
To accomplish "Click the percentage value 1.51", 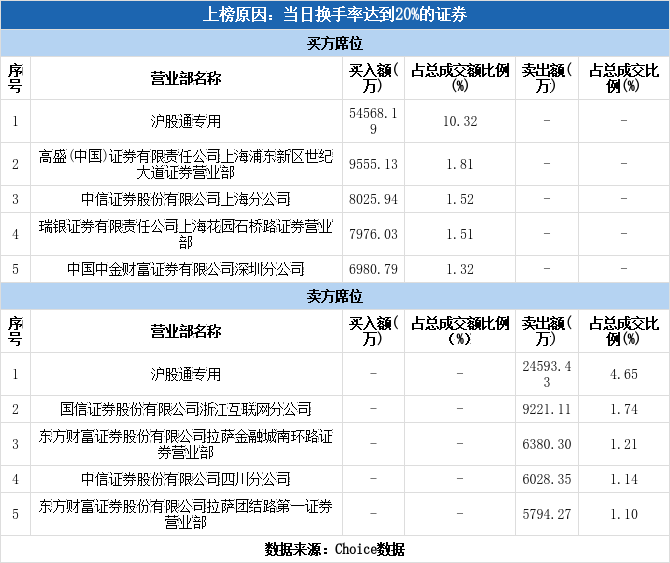I will [x=460, y=234].
